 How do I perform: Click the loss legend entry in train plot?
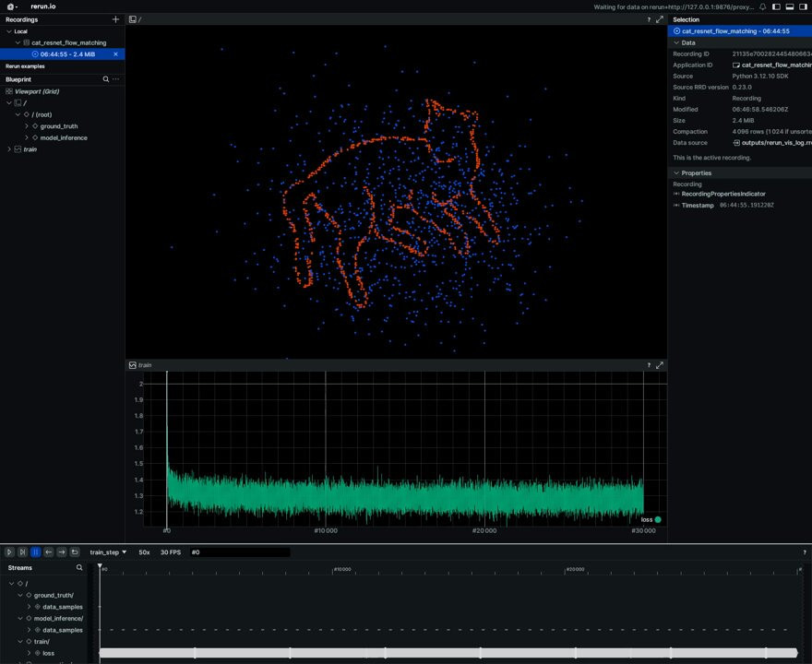click(x=651, y=519)
